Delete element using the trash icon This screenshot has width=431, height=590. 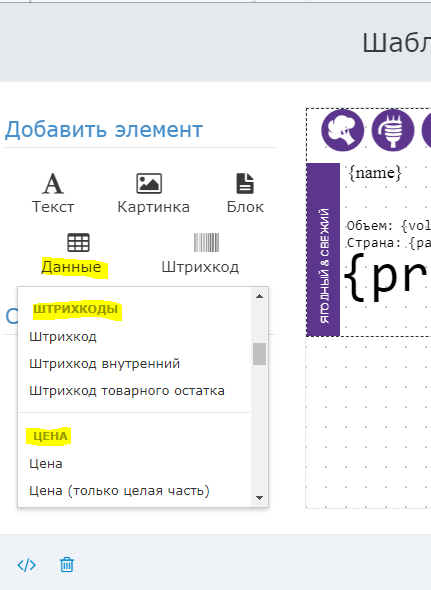click(x=67, y=565)
